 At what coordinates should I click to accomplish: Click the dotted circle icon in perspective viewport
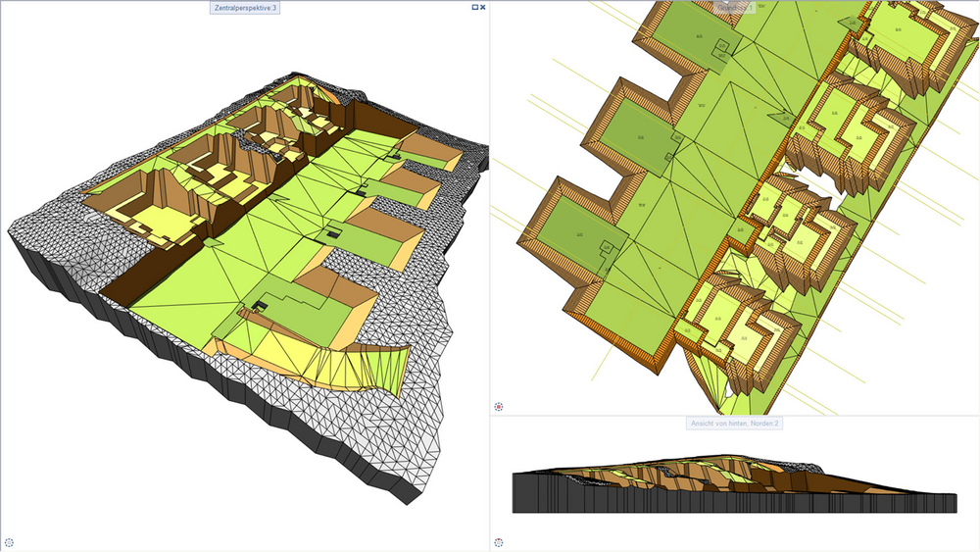9,542
